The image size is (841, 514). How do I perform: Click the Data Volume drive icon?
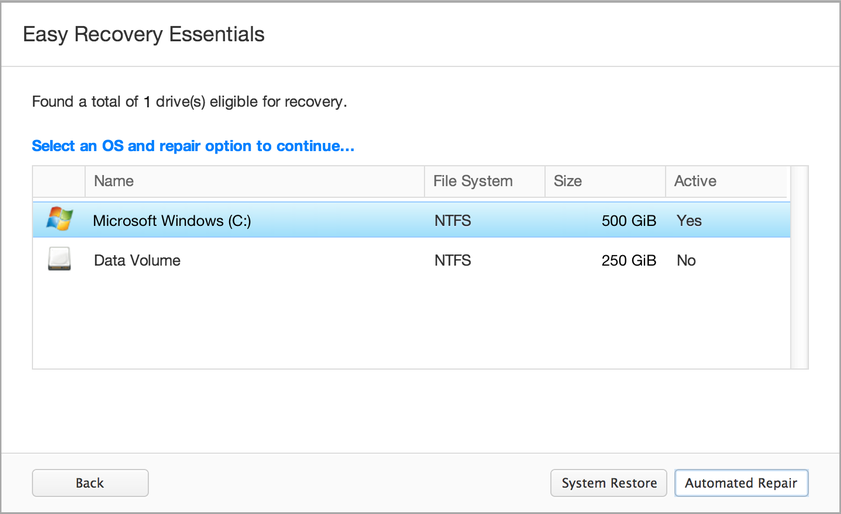pos(60,260)
